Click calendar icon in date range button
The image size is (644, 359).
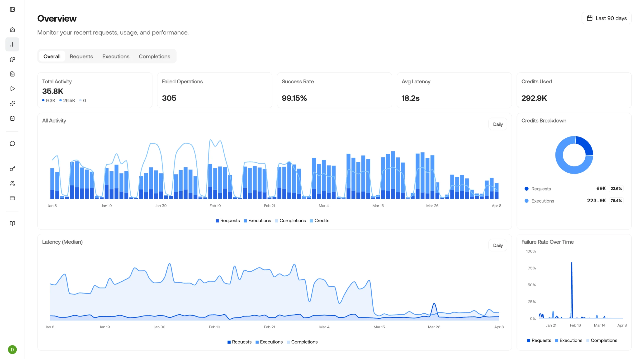(589, 18)
